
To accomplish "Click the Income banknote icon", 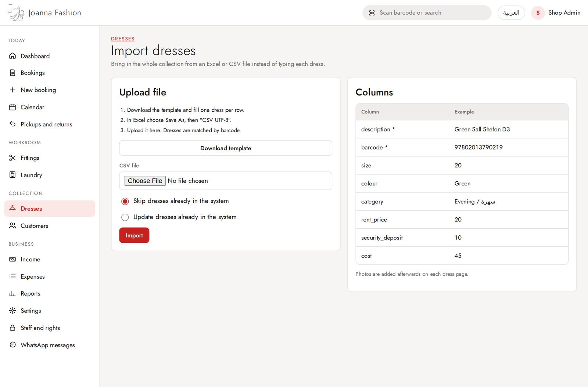I will tap(12, 259).
